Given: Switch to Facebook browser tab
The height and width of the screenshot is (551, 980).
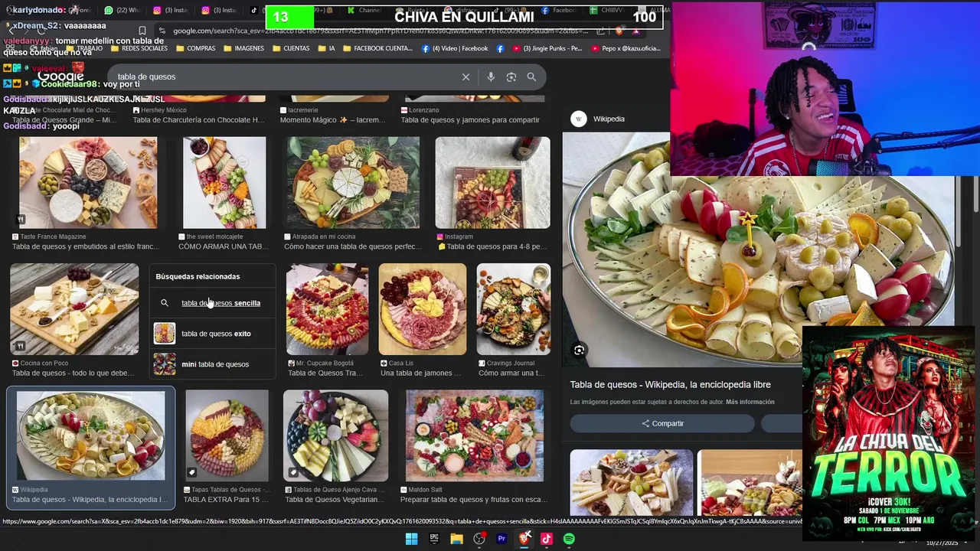Looking at the screenshot, I should click(x=559, y=11).
